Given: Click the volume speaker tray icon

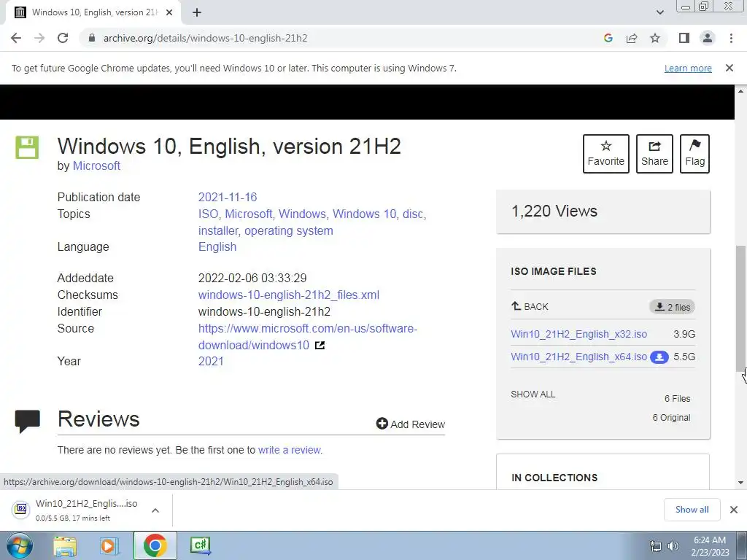Looking at the screenshot, I should (x=673, y=546).
